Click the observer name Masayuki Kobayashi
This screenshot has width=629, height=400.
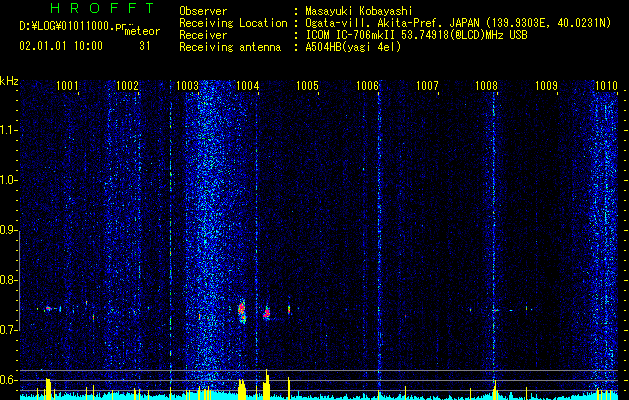(358, 11)
